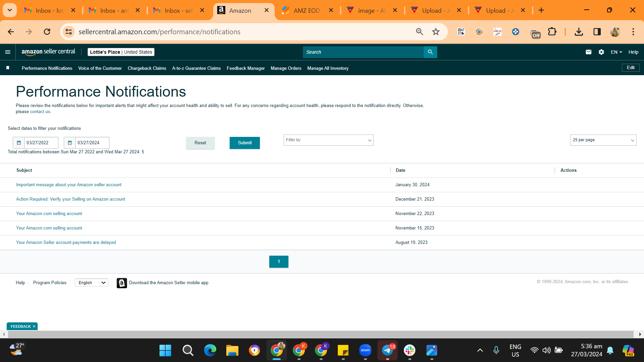644x362 pixels.
Task: Open the November 22, 2023 selling account notification
Action: [49, 214]
